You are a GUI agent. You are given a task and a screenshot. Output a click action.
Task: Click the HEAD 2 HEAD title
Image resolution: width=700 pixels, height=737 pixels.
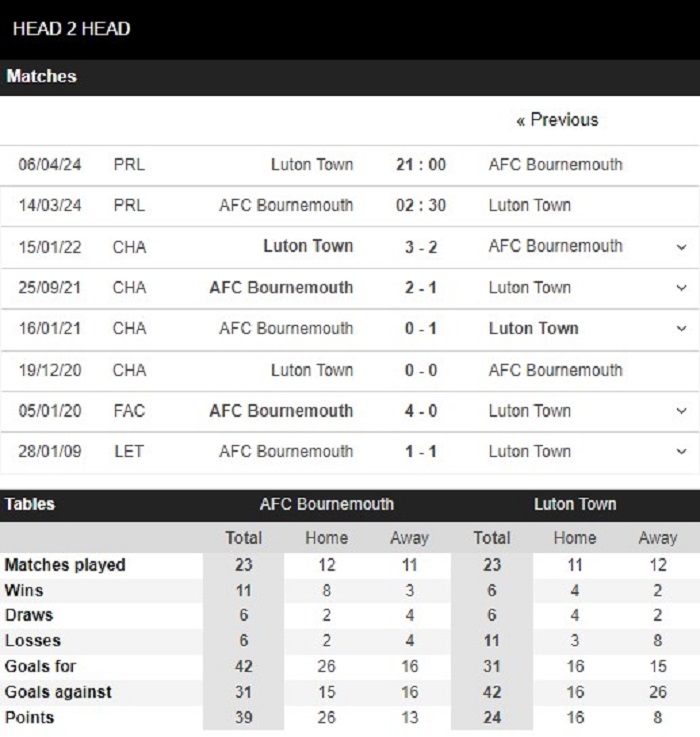pos(71,29)
